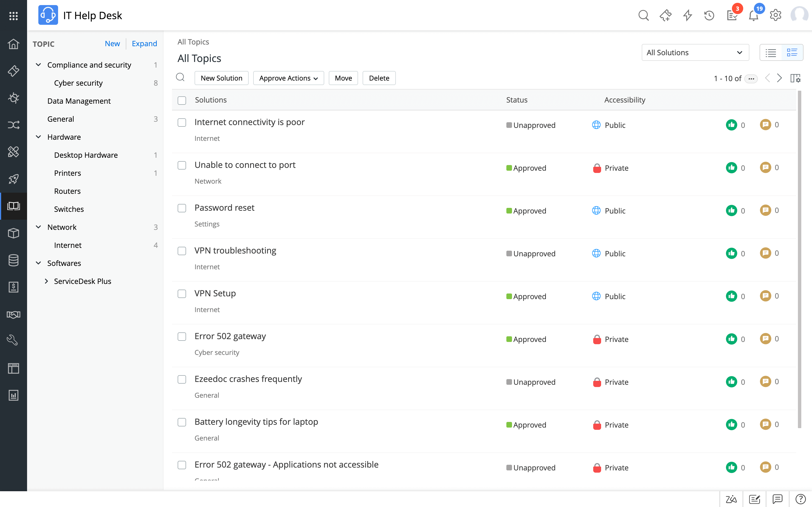Click the Softwares topic in sidebar

coord(64,263)
